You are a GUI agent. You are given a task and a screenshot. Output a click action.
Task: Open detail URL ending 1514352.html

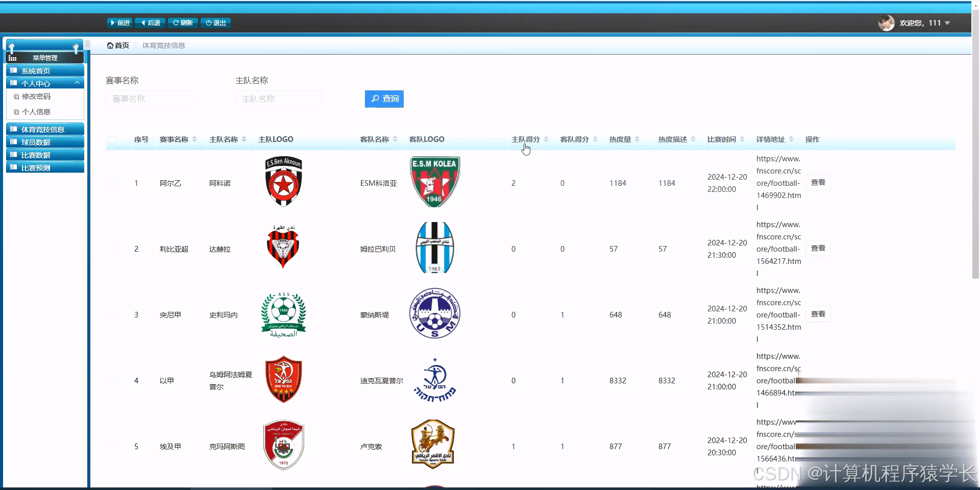tap(779, 315)
